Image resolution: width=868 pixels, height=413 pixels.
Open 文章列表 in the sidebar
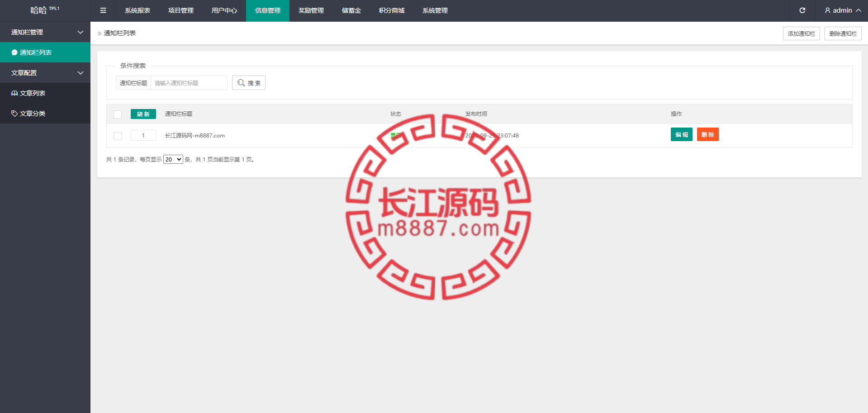(45, 93)
